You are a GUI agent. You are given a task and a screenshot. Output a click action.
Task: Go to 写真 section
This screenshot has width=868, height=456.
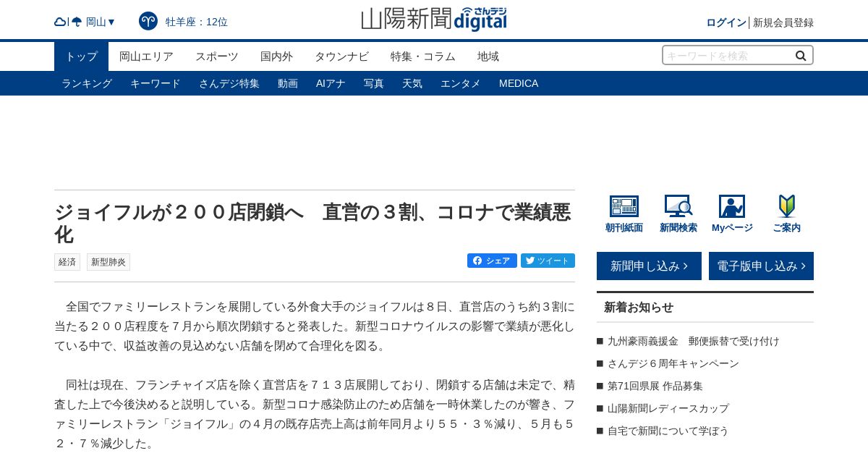[374, 83]
